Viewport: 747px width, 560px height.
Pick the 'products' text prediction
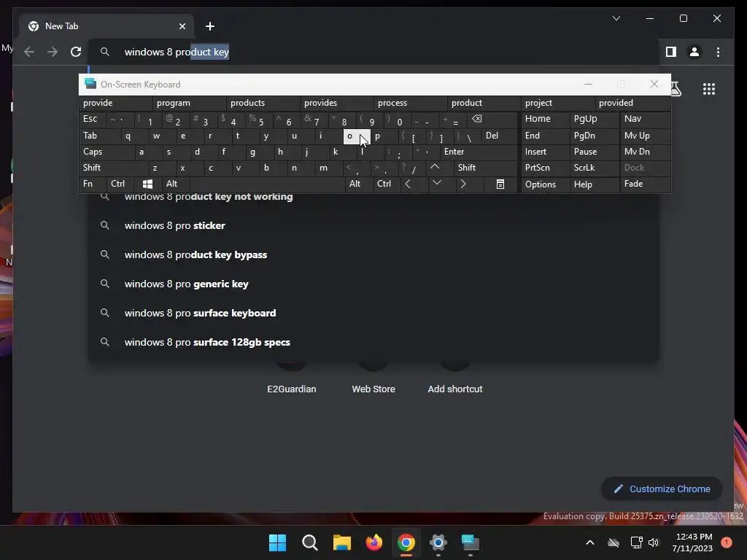click(263, 103)
